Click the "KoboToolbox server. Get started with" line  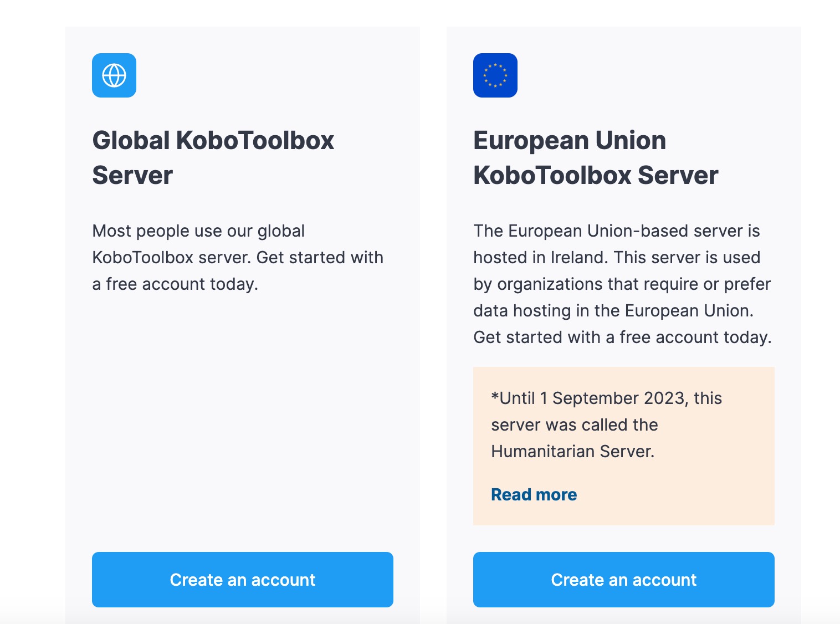tap(238, 257)
